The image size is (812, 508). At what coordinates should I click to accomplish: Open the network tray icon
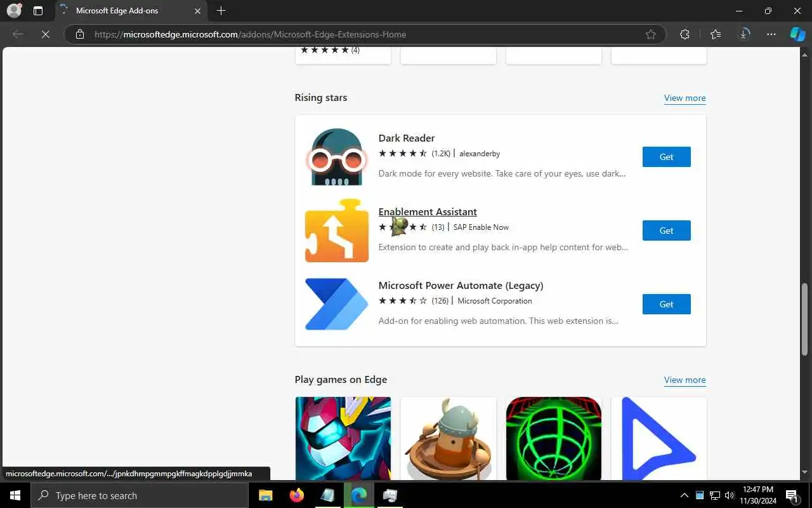click(x=714, y=495)
